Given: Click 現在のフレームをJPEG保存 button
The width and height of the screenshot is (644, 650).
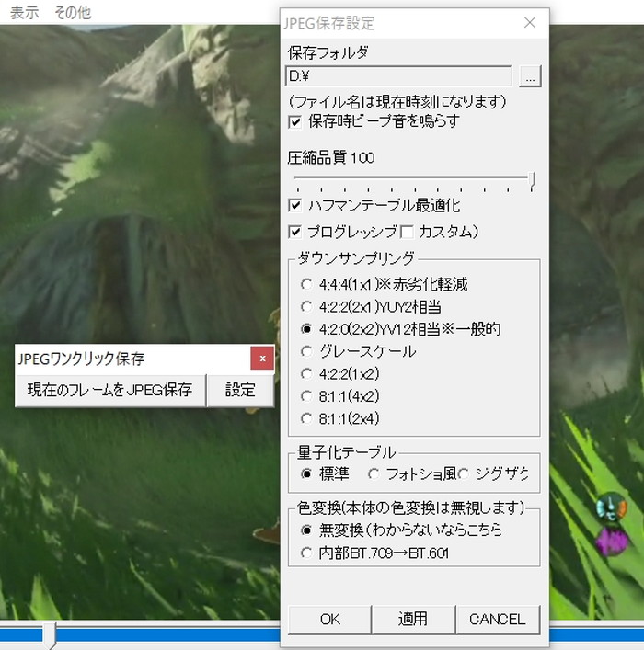Looking at the screenshot, I should tap(110, 390).
